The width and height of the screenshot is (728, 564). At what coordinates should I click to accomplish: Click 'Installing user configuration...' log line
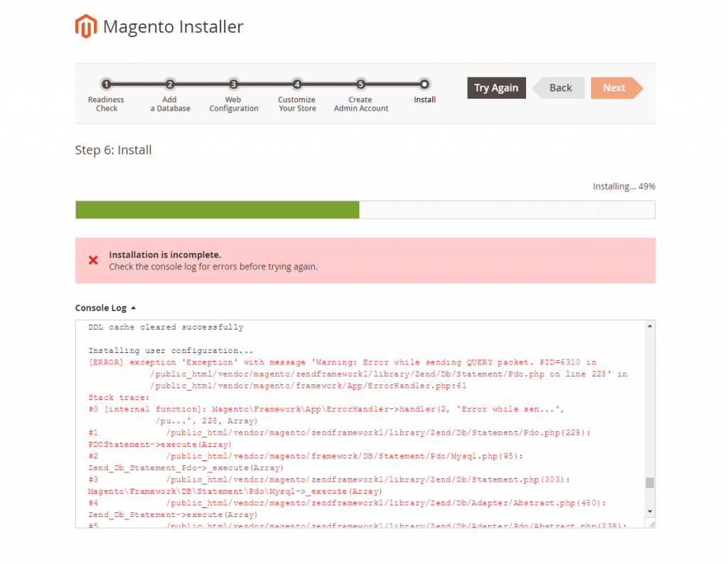point(171,351)
